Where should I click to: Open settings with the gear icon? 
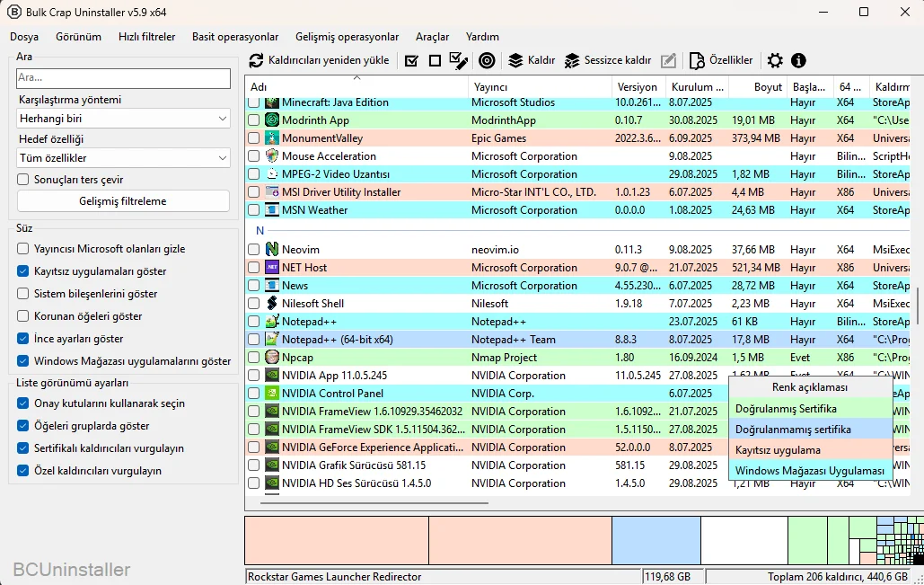point(775,60)
